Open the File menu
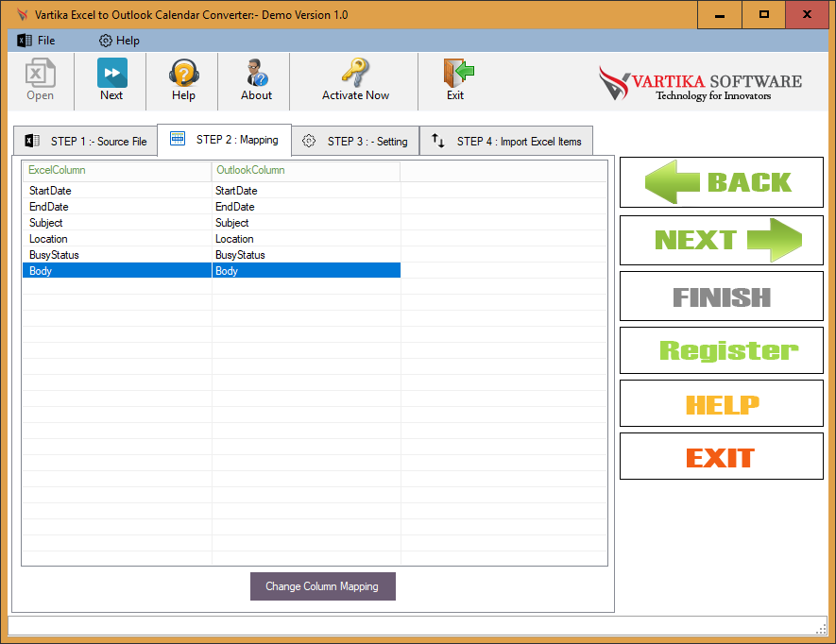 pos(46,41)
